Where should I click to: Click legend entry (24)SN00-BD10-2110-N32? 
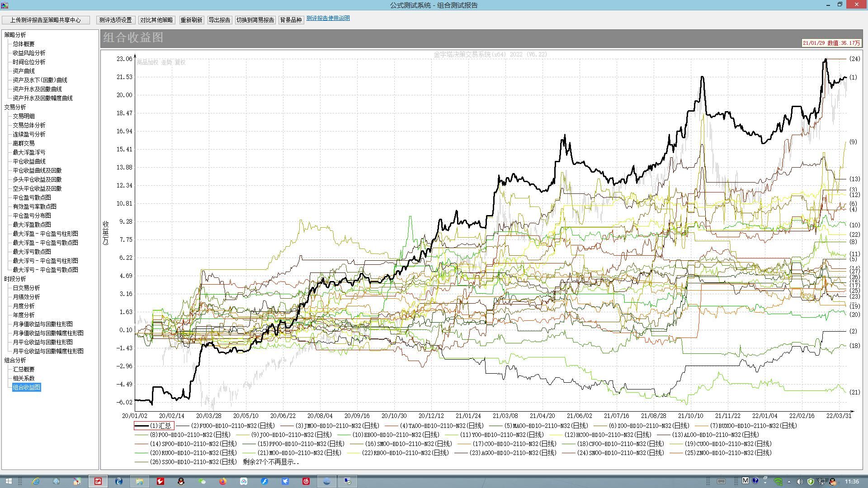click(613, 453)
